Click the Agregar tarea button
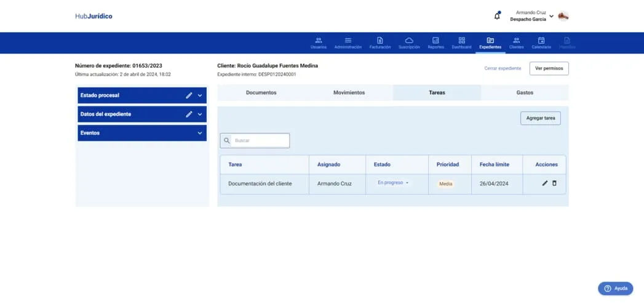This screenshot has height=306, width=644. [541, 118]
